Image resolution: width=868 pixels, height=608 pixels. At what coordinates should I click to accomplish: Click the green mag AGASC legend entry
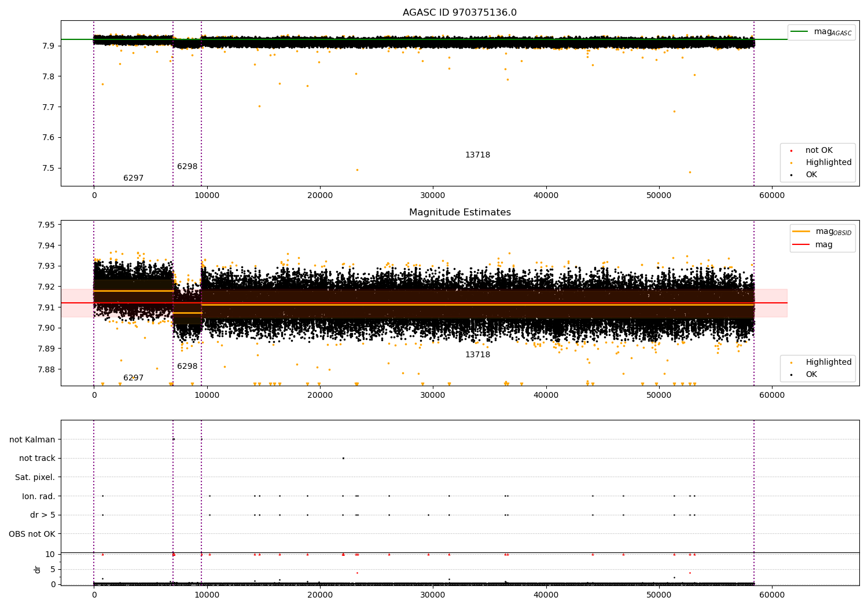[821, 32]
